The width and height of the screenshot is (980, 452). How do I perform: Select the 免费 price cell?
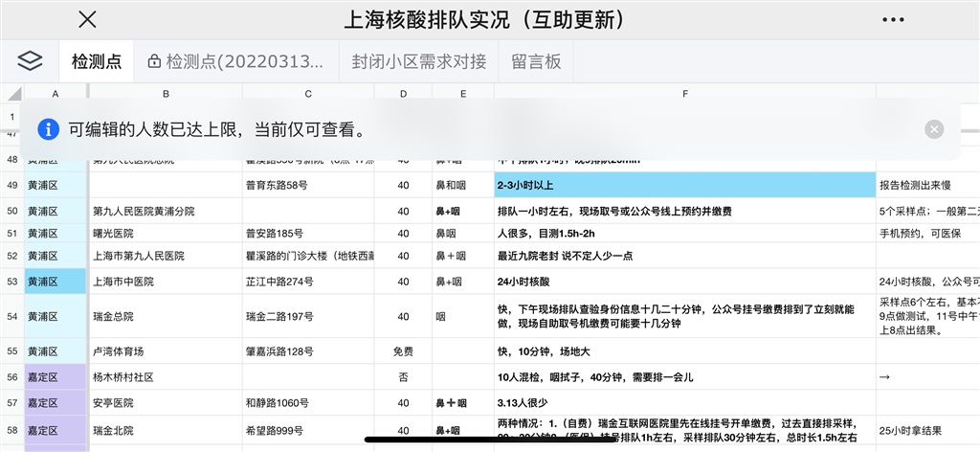point(403,351)
